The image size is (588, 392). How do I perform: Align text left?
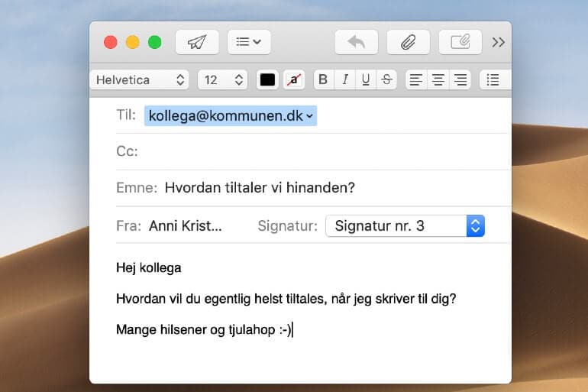416,79
